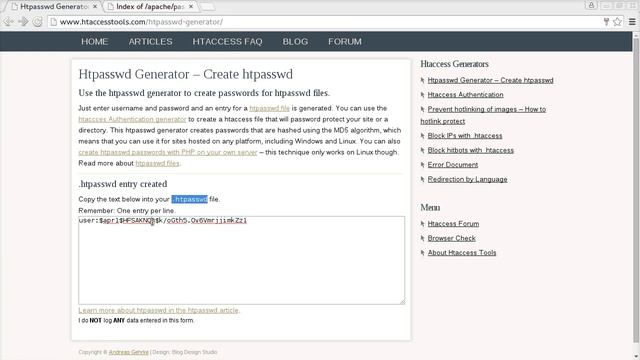The height and width of the screenshot is (360, 640).
Task: Open the Browser Check link
Action: [x=451, y=238]
